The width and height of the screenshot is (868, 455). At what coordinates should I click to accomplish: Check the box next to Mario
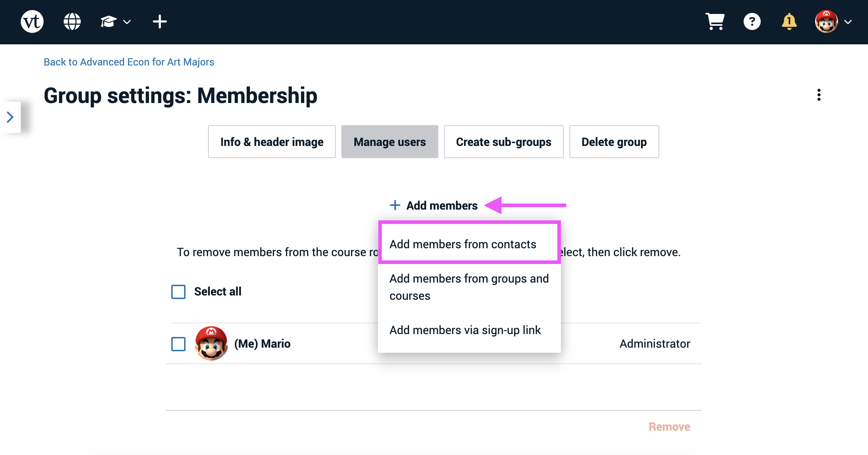[178, 344]
